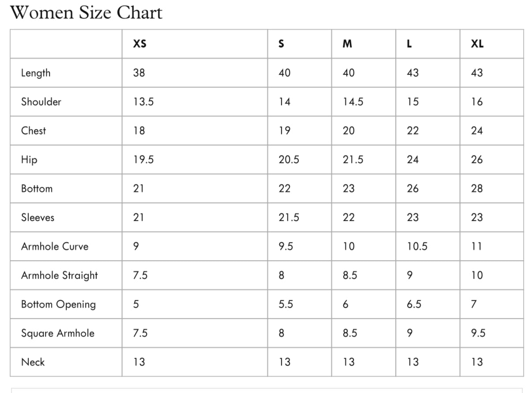Click the XL Square Armhole value 9.5

478,333
